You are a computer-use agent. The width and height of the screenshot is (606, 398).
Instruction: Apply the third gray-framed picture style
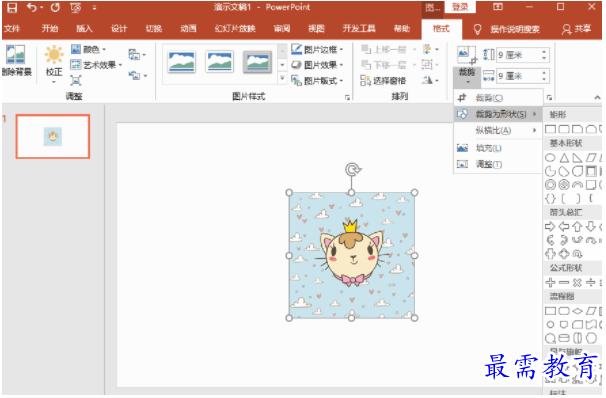click(x=257, y=62)
